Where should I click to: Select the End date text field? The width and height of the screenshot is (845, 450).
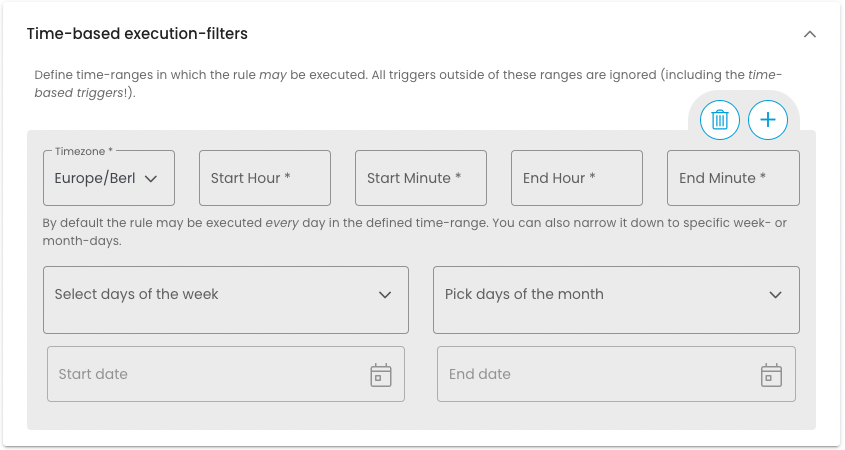tap(595, 374)
